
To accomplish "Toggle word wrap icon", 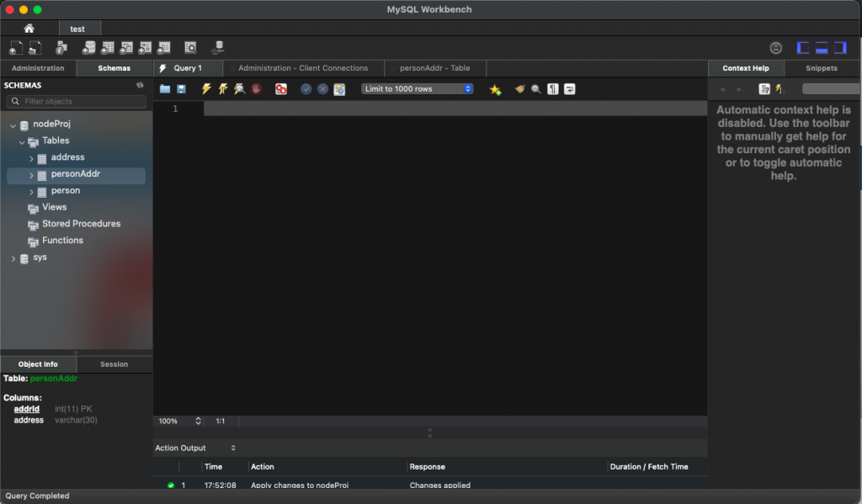I will 570,89.
